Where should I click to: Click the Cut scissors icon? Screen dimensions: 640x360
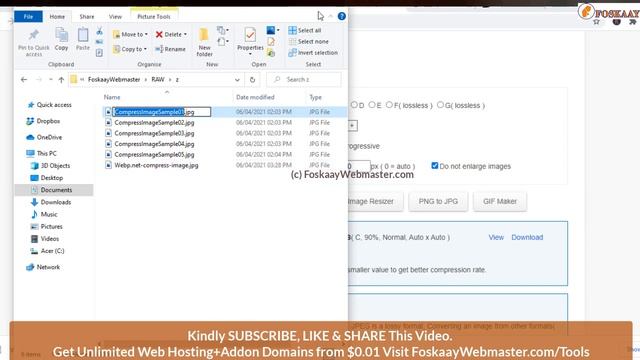tap(99, 31)
